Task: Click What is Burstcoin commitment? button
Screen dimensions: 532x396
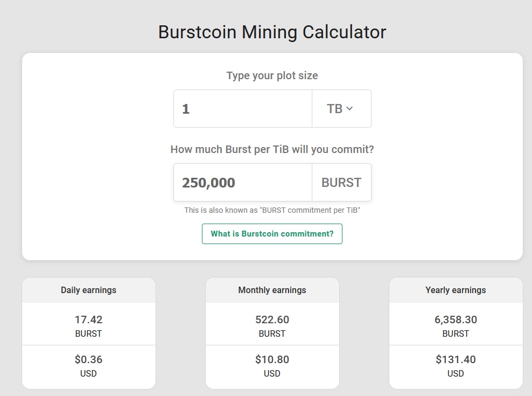Action: click(272, 234)
